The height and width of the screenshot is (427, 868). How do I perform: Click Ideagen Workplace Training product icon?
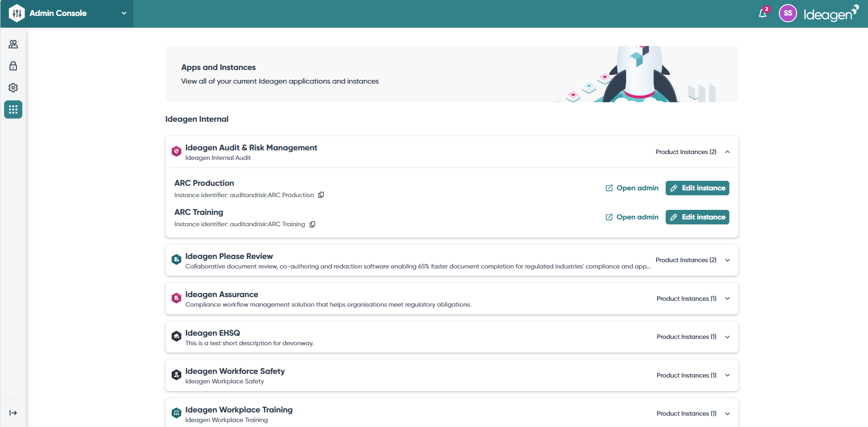(x=176, y=413)
